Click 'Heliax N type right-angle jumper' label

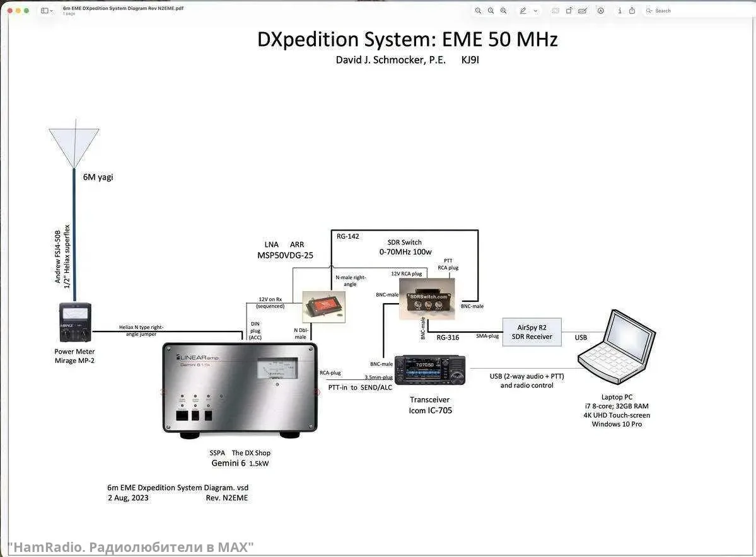tap(141, 331)
